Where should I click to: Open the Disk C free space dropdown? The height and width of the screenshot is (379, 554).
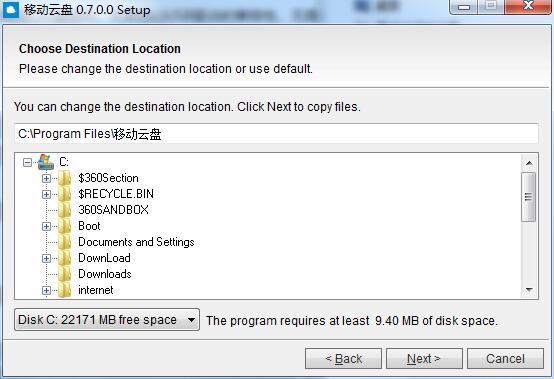pyautogui.click(x=107, y=320)
